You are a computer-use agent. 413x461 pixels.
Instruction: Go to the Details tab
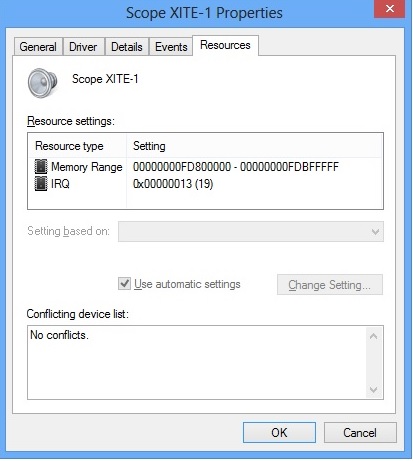tap(127, 47)
